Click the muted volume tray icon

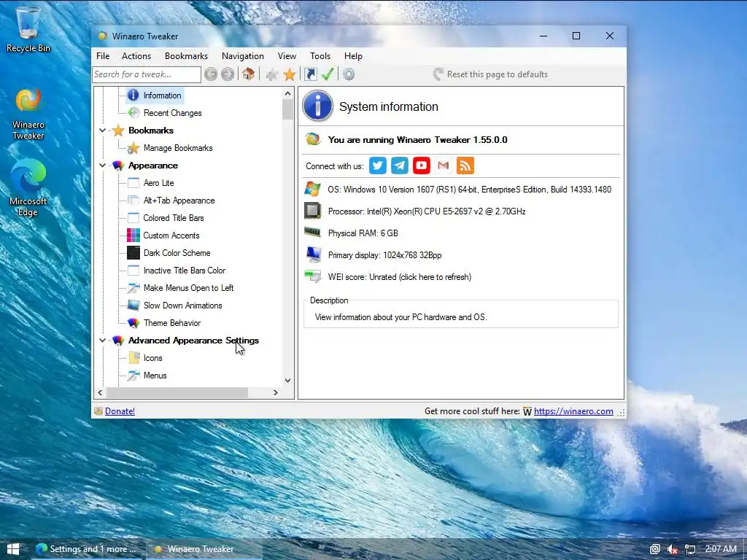(x=672, y=550)
